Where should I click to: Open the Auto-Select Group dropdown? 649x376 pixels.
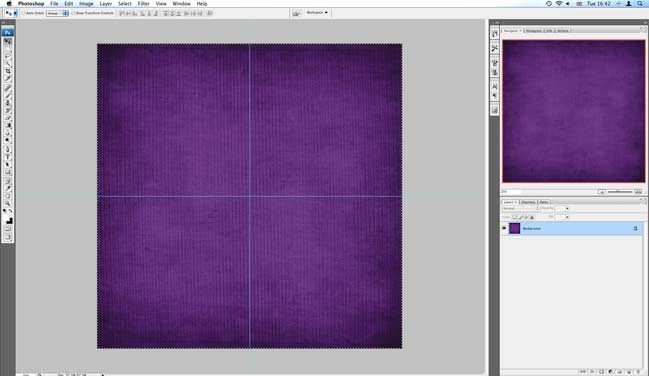pos(57,13)
